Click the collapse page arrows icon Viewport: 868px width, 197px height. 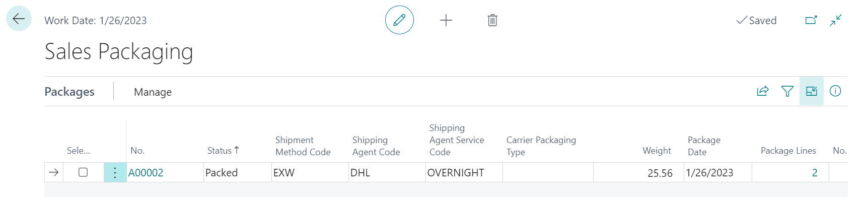pos(836,20)
